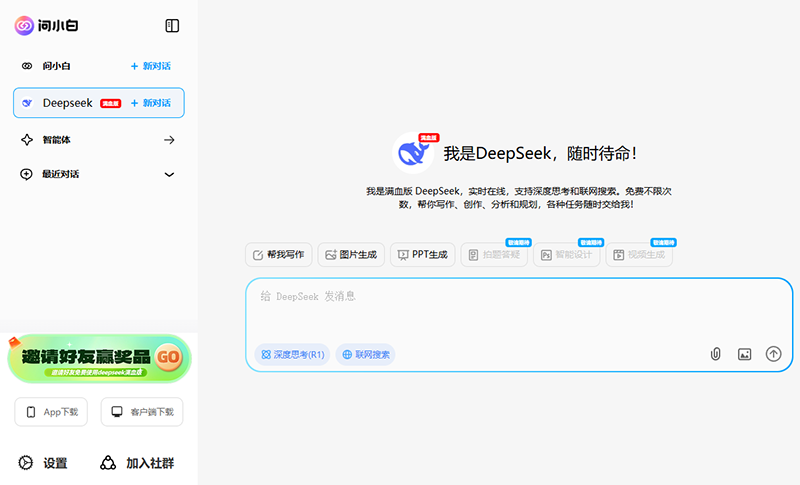The image size is (800, 485).
Task: Collapse the sidebar with the panel icon
Action: tap(172, 25)
